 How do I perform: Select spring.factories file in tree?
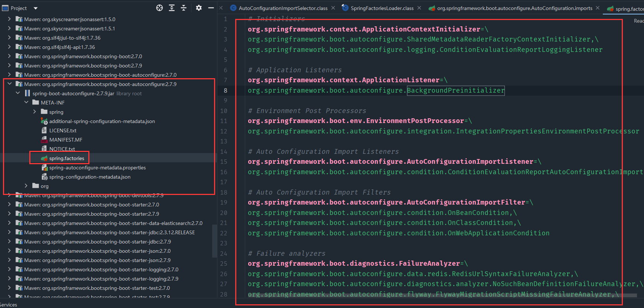click(67, 158)
